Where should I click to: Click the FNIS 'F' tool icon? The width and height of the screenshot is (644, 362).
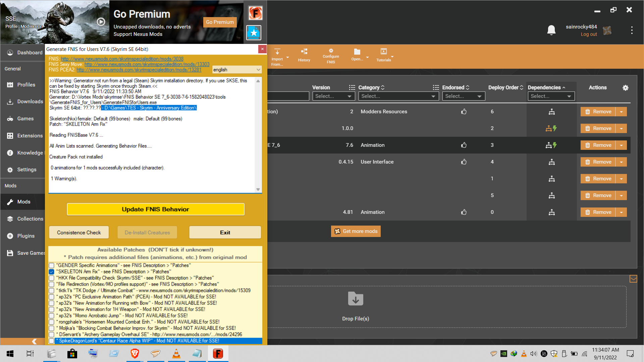(255, 13)
